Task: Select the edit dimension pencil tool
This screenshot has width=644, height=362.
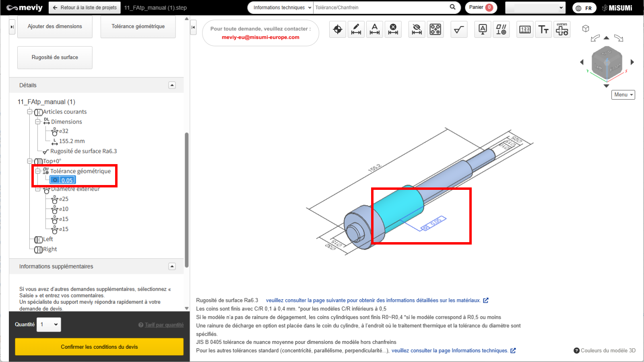Action: point(356,29)
